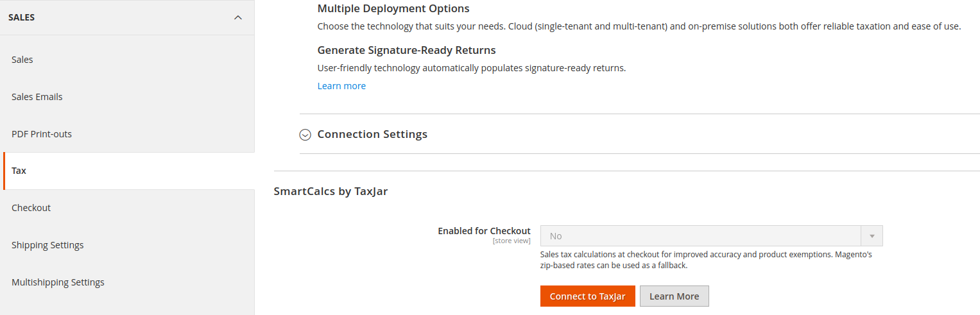The image size is (980, 315).
Task: Click the circular arrow icon beside Connection Settings
Action: 305,135
